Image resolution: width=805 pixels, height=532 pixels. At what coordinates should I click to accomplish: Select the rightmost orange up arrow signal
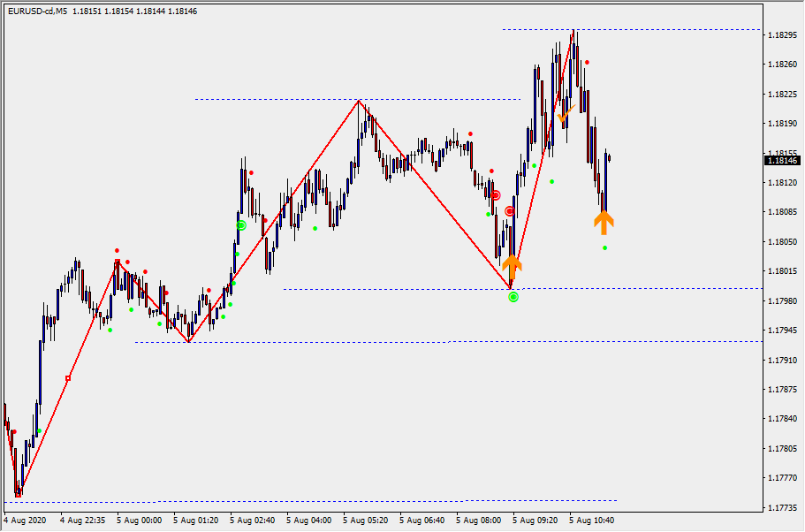point(604,222)
